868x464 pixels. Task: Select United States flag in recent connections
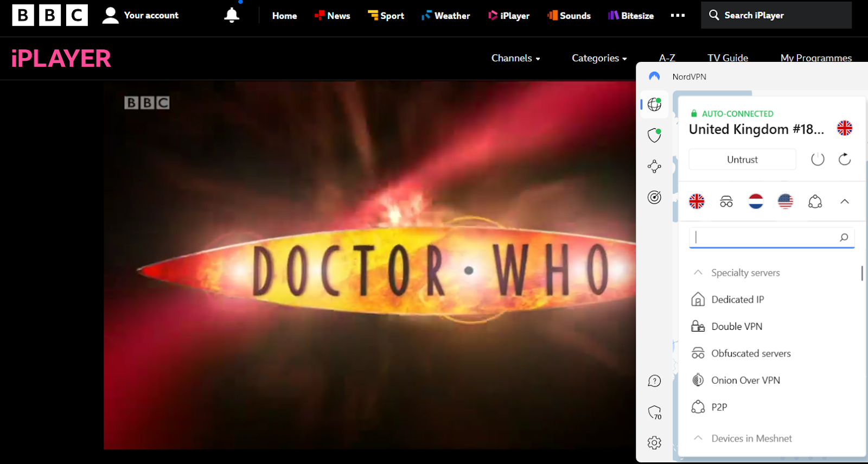click(786, 201)
